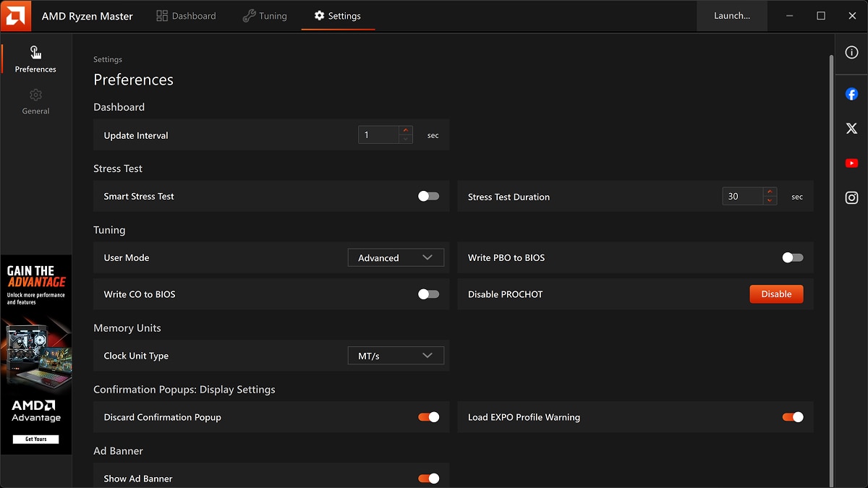Minimize the Ryzen Master window

[x=790, y=16]
